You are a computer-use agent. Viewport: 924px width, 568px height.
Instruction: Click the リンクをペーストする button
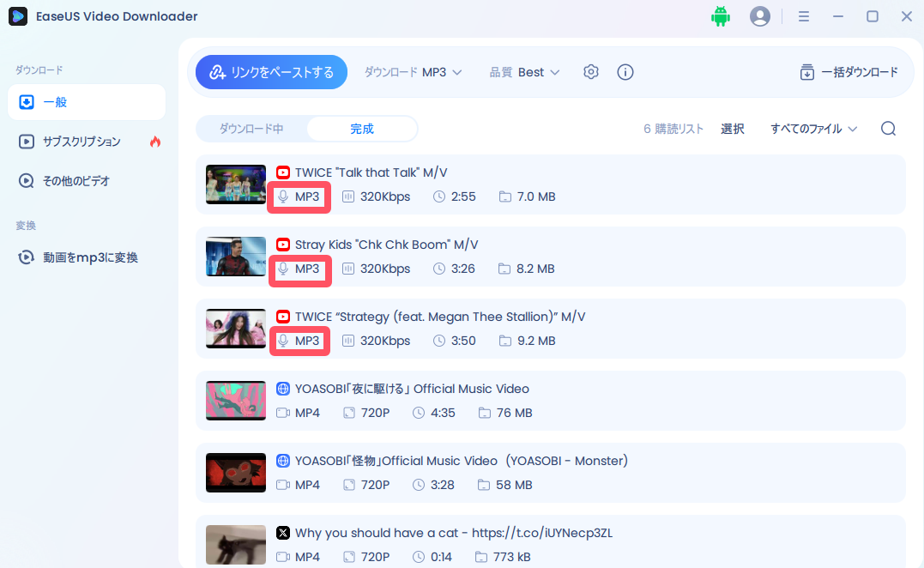[x=271, y=72]
